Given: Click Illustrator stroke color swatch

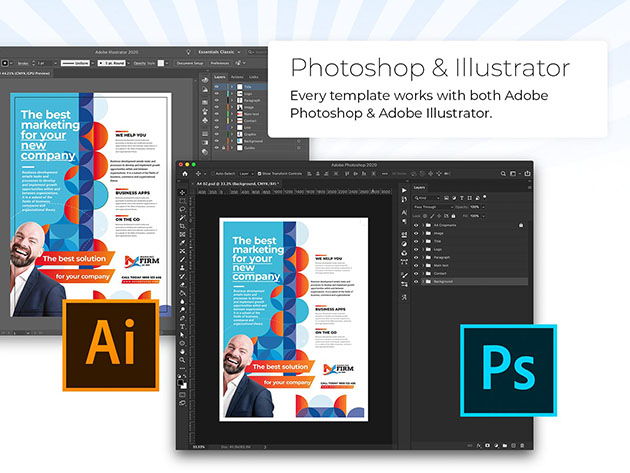Looking at the screenshot, I should pos(5,63).
